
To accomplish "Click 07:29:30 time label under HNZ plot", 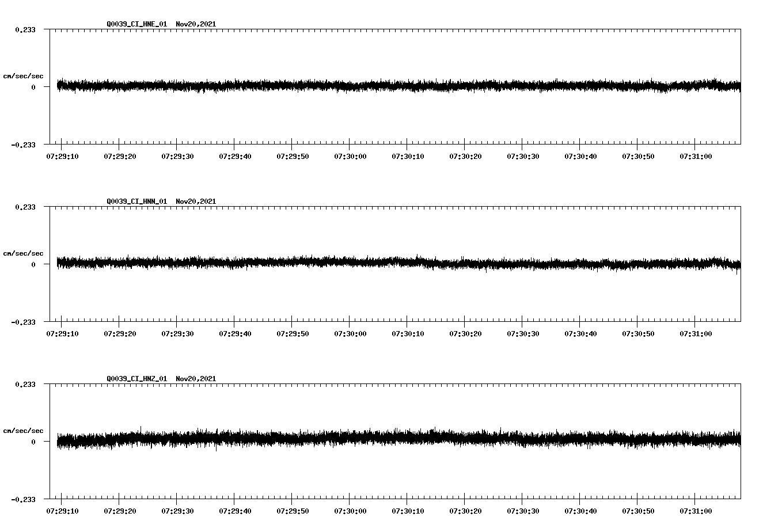I will click(x=177, y=511).
